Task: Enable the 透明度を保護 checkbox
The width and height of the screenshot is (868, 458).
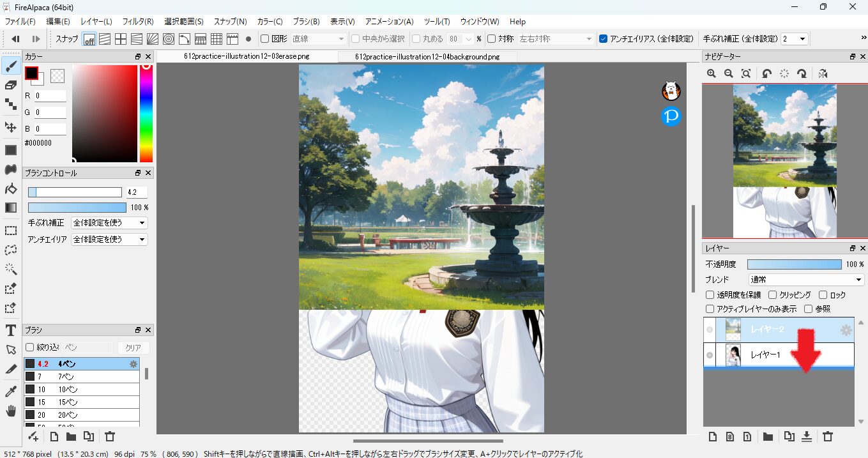Action: tap(710, 295)
